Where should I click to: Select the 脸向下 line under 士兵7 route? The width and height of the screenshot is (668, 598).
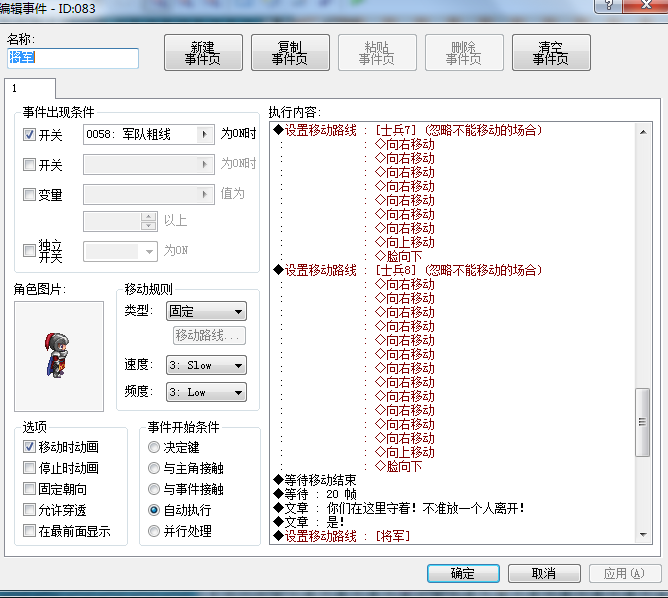click(399, 256)
